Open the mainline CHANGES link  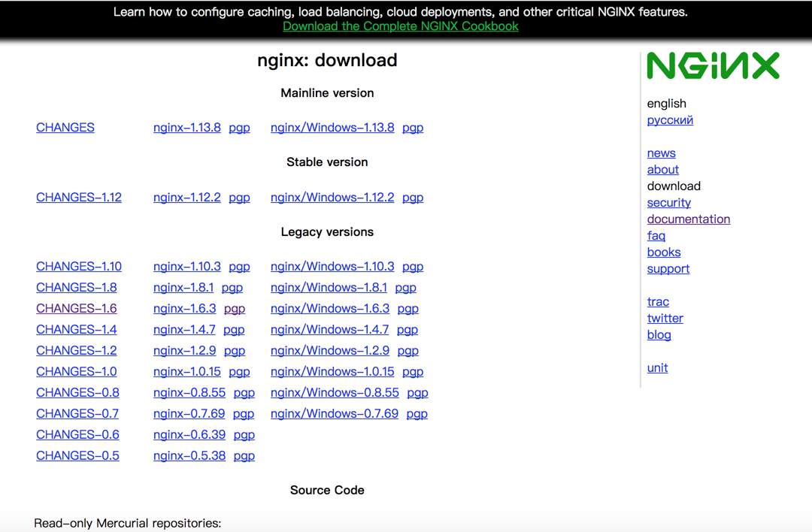(x=65, y=127)
